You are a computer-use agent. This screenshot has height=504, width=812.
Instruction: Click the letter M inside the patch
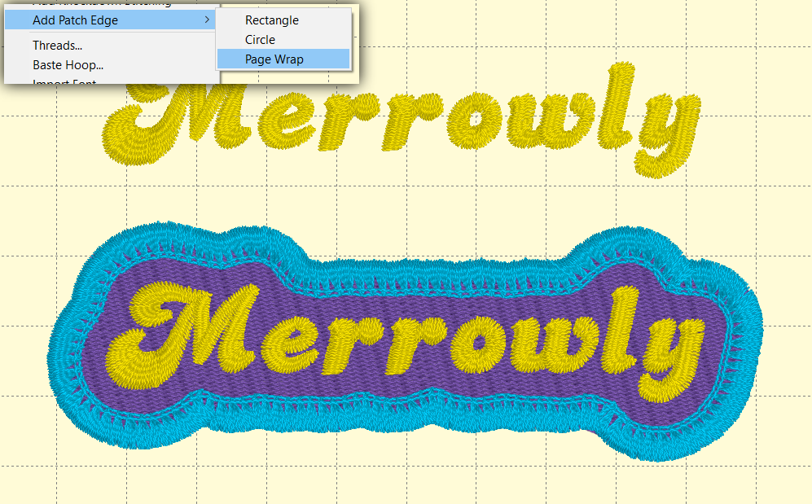[x=218, y=330]
